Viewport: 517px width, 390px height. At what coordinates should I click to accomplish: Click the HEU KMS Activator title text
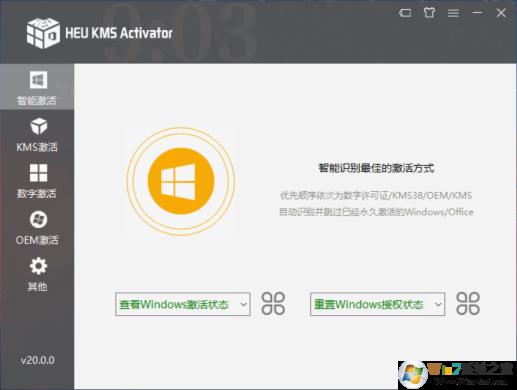[119, 33]
